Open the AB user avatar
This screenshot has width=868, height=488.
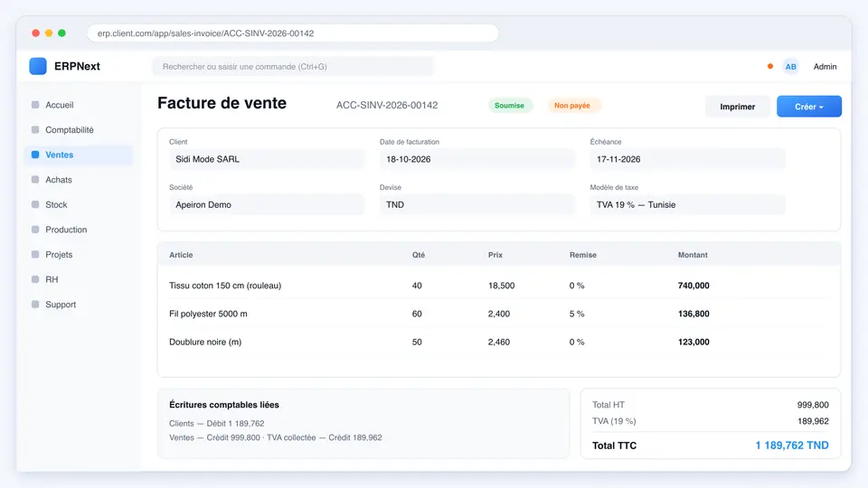[x=790, y=66]
